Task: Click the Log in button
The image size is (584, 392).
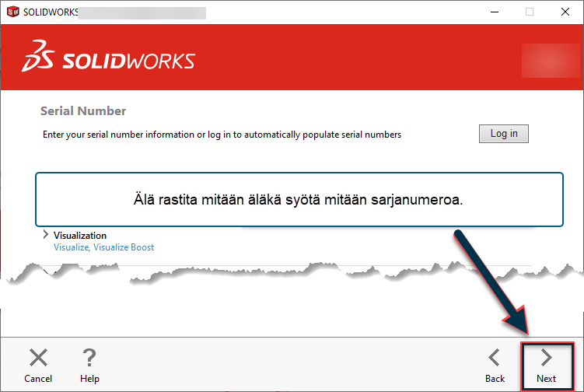Action: 504,134
